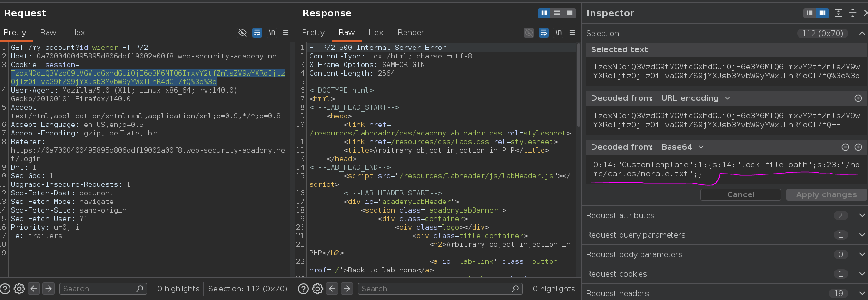Add another decoding step after Base64

click(858, 147)
